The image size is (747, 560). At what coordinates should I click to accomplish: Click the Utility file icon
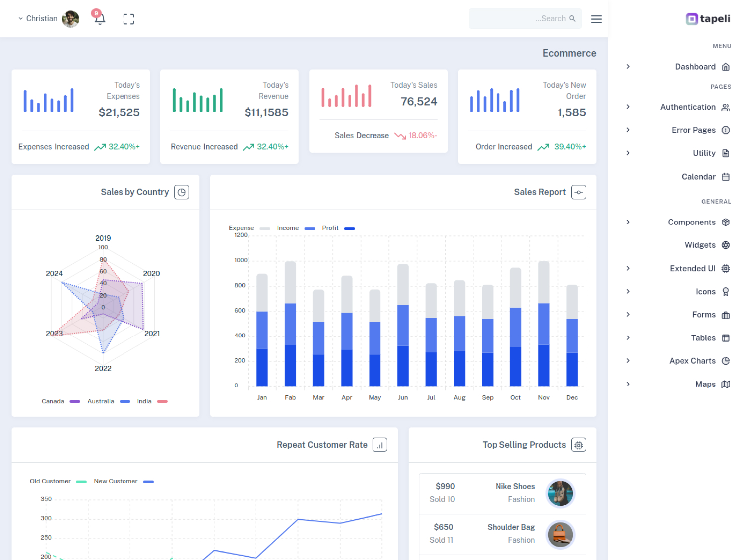tap(726, 153)
